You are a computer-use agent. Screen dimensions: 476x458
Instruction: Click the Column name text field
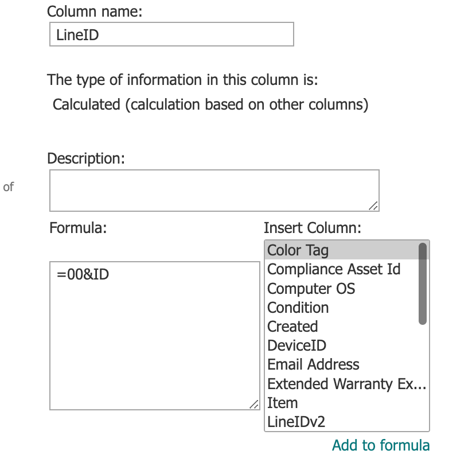(x=171, y=34)
